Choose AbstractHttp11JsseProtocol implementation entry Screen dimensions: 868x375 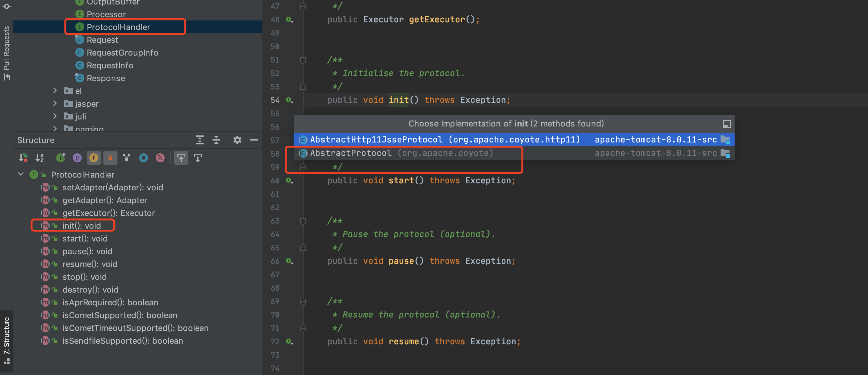pos(376,140)
